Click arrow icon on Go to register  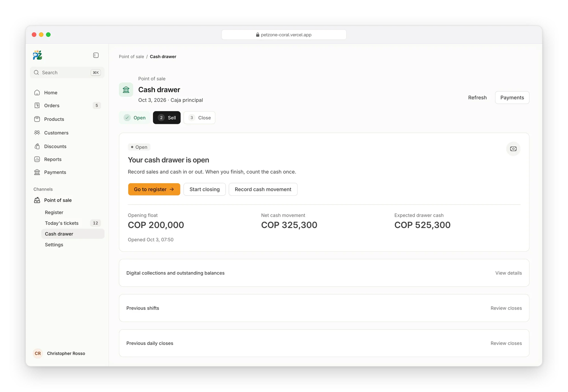(x=172, y=189)
